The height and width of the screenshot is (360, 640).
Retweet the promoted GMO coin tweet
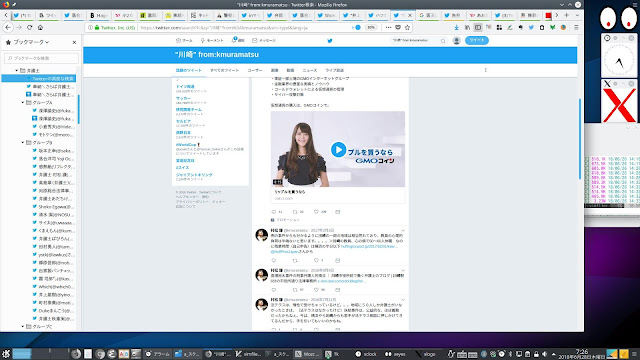coord(295,212)
